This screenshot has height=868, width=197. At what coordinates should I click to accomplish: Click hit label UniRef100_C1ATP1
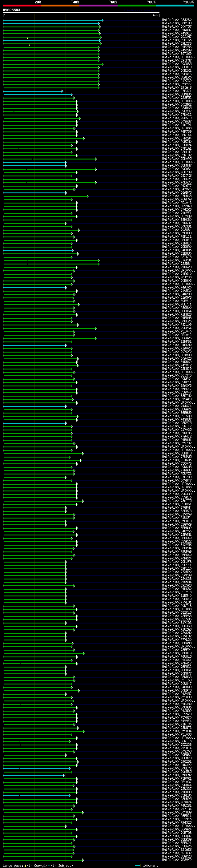point(177,125)
